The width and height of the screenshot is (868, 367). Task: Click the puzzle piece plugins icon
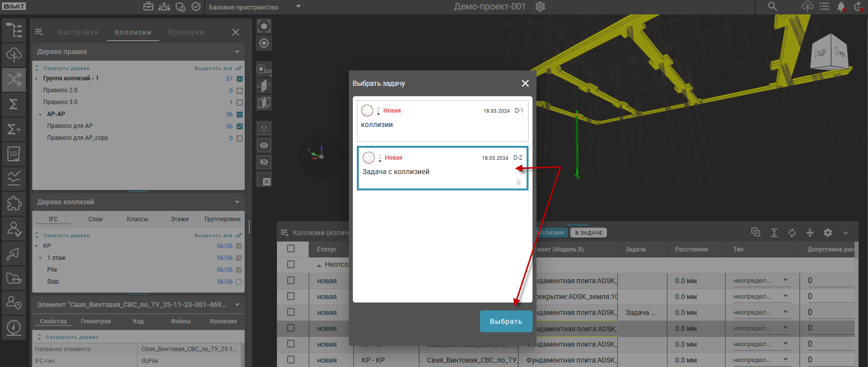[x=14, y=203]
